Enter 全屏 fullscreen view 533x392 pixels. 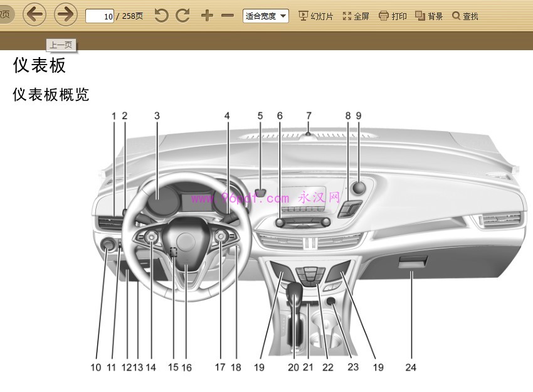click(x=356, y=16)
